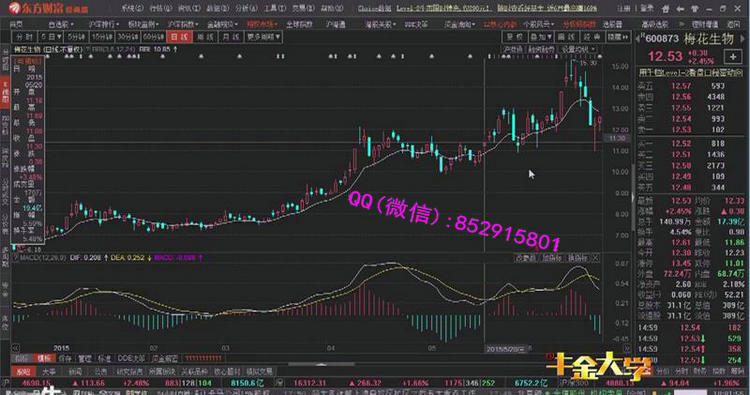This screenshot has width=750, height=395.
Task: Open the 叠加 overlay dropdown
Action: (x=541, y=37)
